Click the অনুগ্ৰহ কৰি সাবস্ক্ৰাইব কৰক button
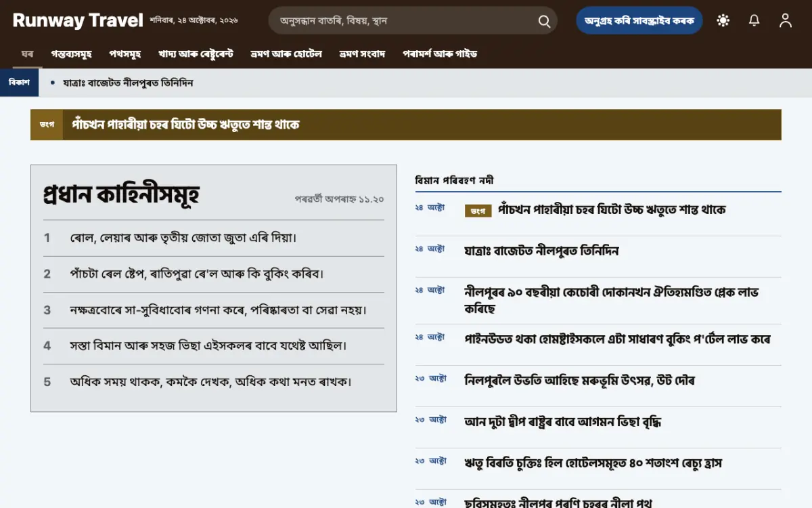 click(639, 20)
